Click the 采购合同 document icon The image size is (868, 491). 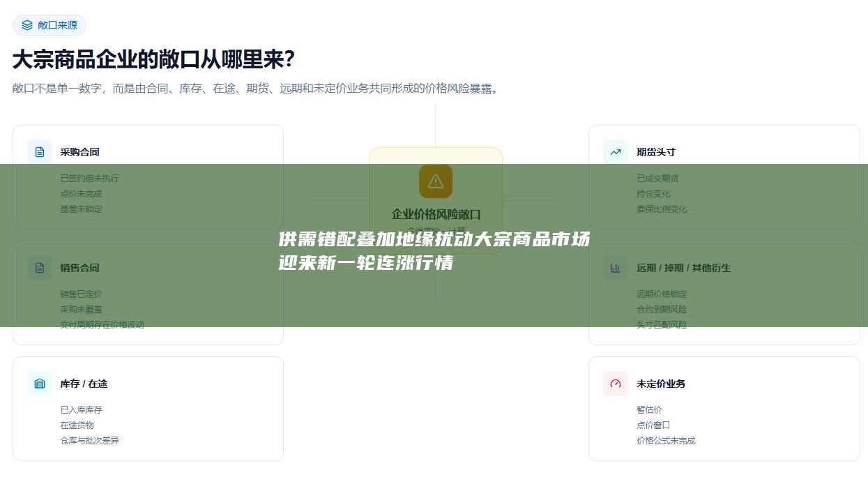40,152
